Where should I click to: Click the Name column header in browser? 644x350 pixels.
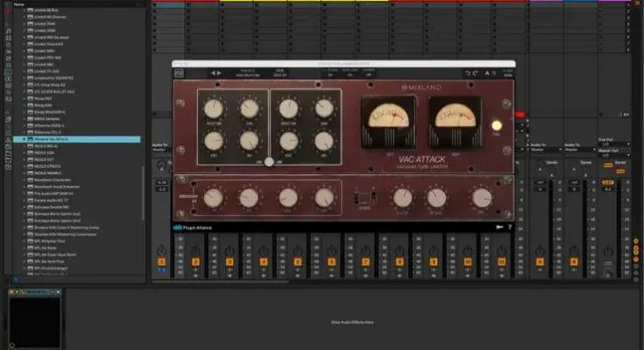pyautogui.click(x=19, y=3)
